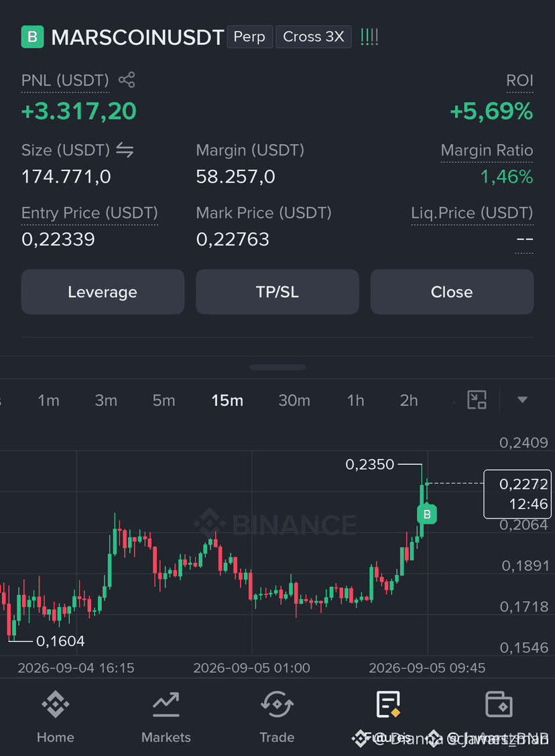Close the MARSCOINUSDT position
The width and height of the screenshot is (555, 756).
pyautogui.click(x=452, y=292)
